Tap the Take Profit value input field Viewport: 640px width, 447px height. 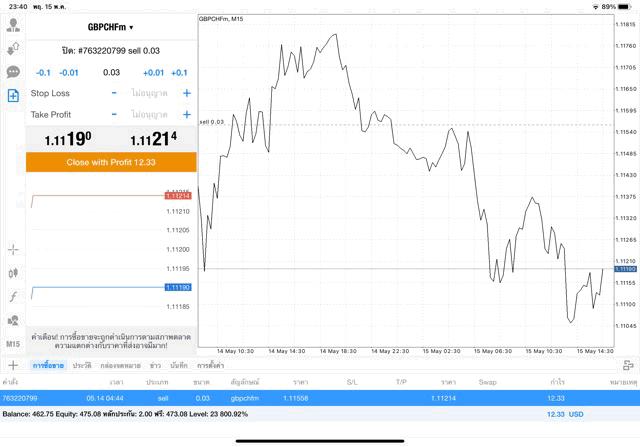click(150, 114)
